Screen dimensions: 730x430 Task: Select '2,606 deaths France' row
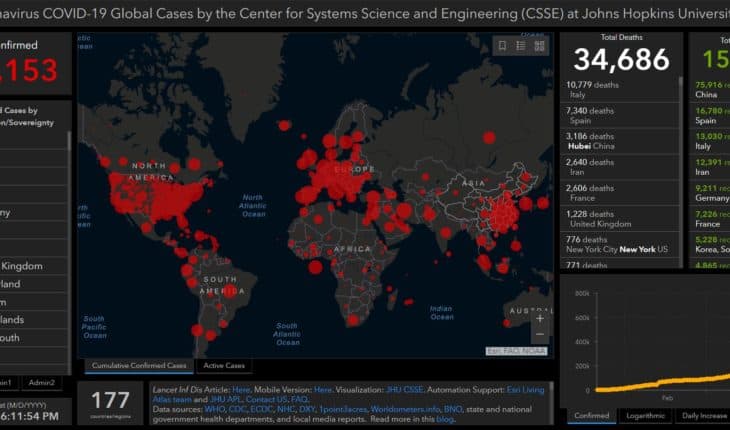(x=619, y=193)
